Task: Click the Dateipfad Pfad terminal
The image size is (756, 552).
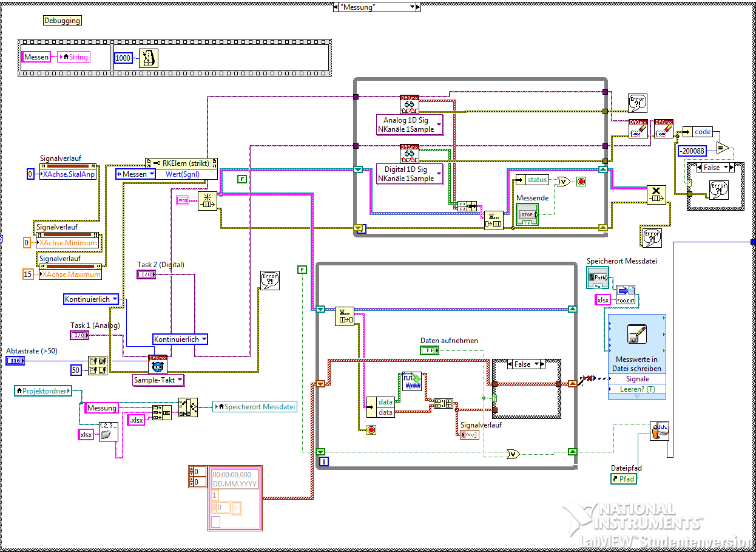Action: tap(624, 479)
